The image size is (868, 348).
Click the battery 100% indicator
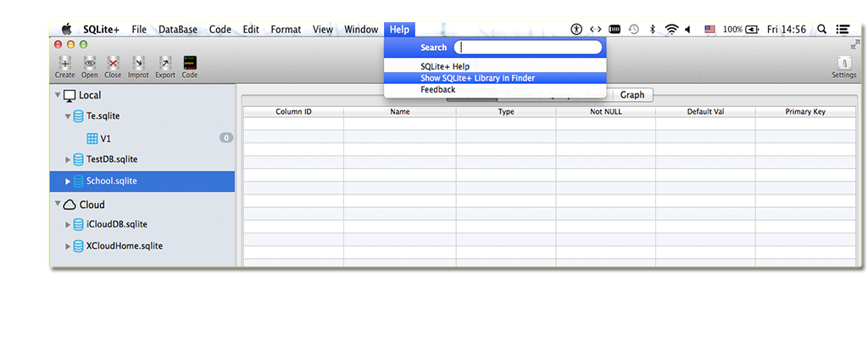(x=741, y=30)
